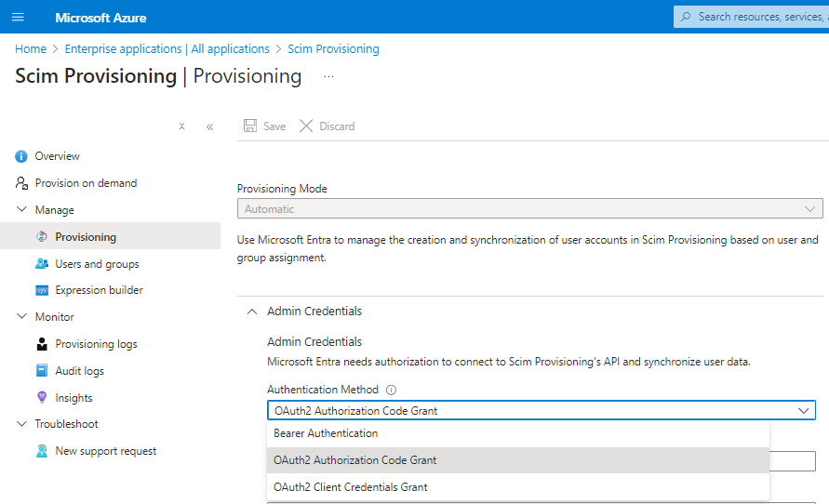Open Overview in the sidebar
This screenshot has width=829, height=504.
[x=57, y=156]
